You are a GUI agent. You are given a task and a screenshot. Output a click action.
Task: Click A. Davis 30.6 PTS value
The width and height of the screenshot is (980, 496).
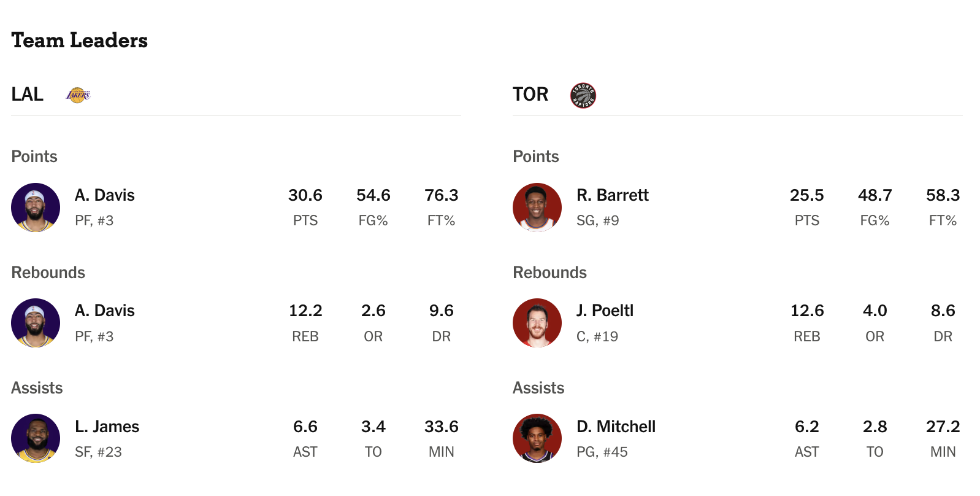(305, 195)
